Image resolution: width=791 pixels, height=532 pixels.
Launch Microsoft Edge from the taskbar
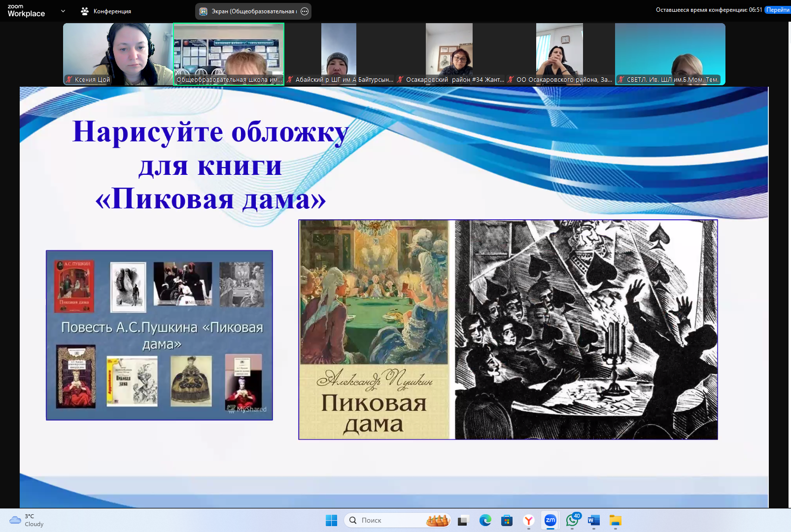485,520
